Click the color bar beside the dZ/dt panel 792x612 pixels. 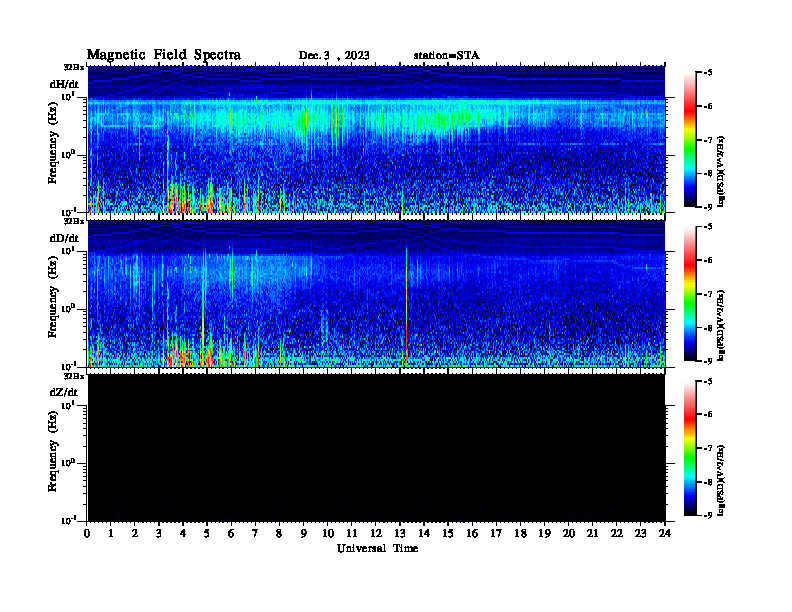click(689, 448)
